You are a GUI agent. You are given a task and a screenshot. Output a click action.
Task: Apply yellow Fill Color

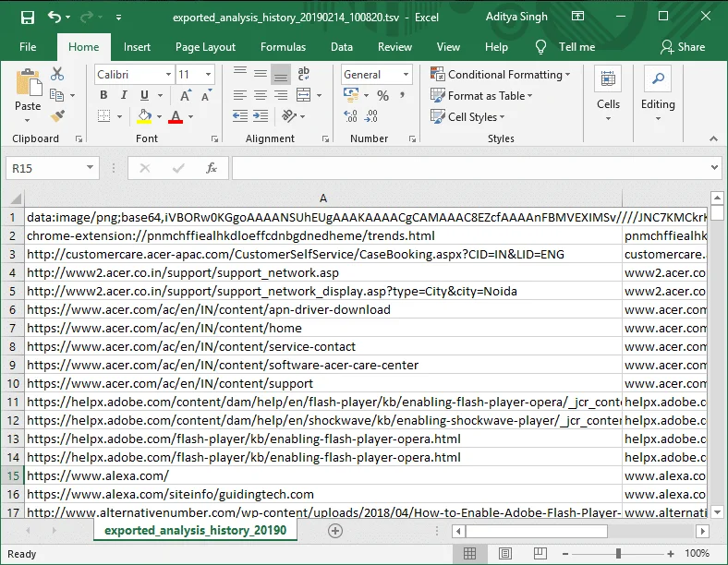[x=144, y=116]
